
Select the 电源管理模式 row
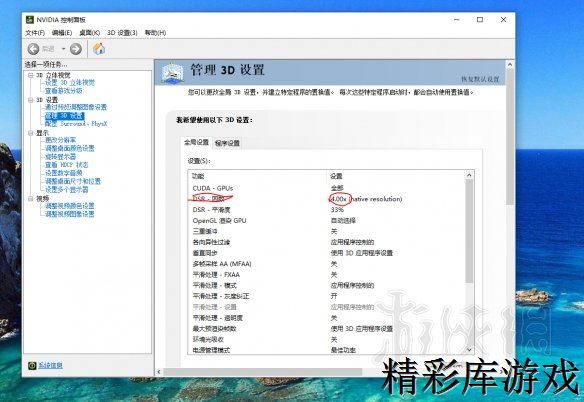point(327,350)
